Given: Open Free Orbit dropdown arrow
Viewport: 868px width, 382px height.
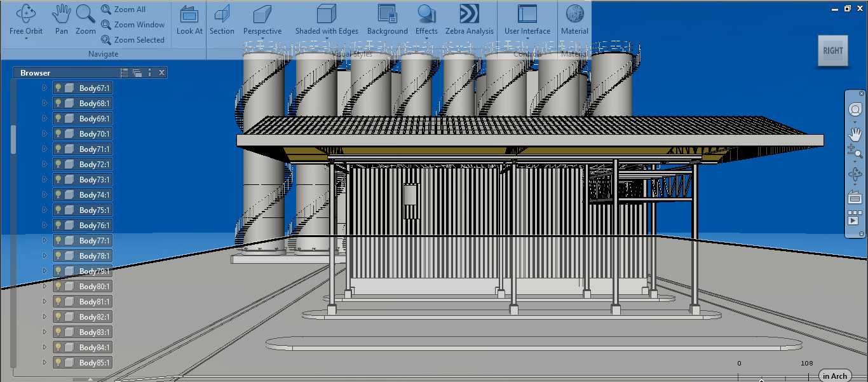Looking at the screenshot, I should coord(26,39).
